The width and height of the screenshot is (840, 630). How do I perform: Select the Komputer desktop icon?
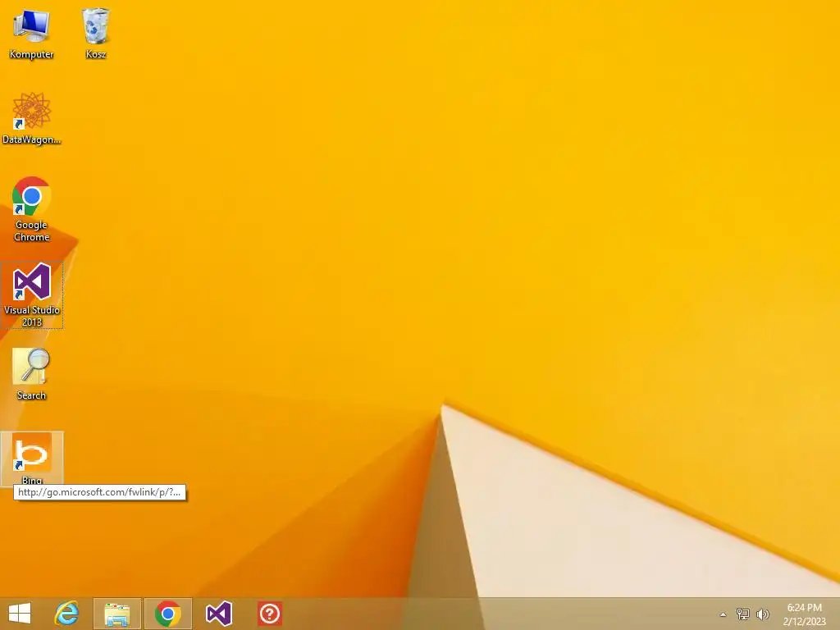[32, 33]
